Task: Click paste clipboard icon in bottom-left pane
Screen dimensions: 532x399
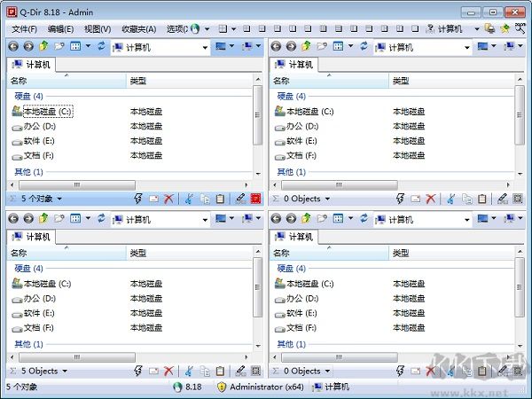Action: (x=220, y=372)
